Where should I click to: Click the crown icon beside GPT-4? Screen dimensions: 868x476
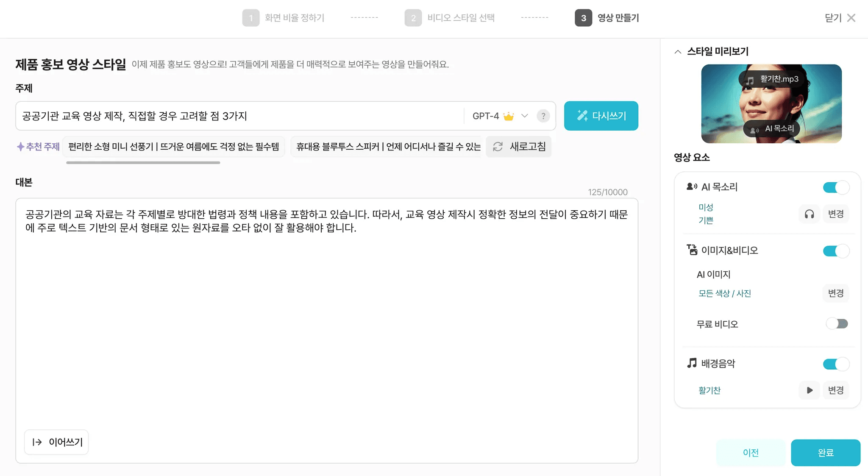click(508, 115)
